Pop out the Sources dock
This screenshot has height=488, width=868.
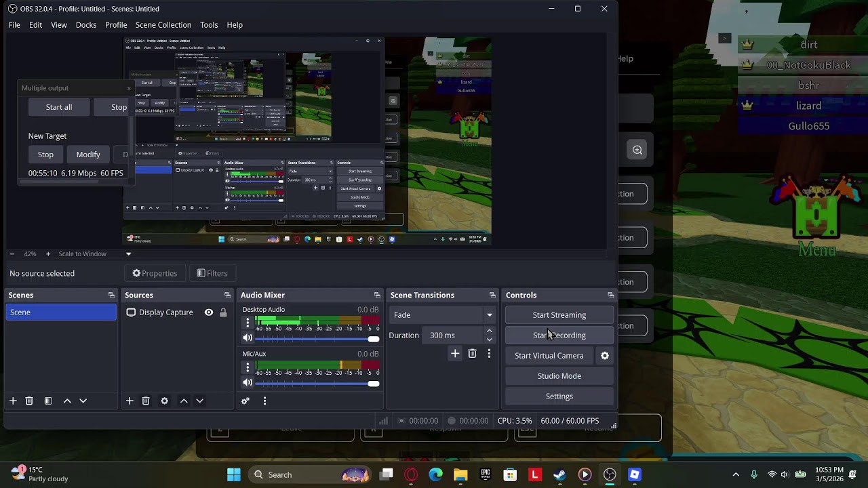tap(227, 295)
